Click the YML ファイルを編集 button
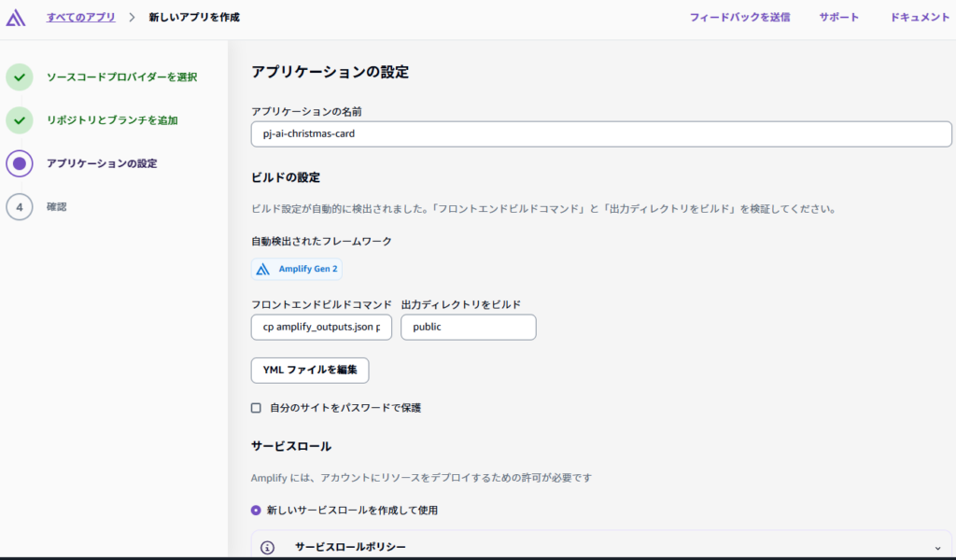956x560 pixels. click(x=310, y=371)
